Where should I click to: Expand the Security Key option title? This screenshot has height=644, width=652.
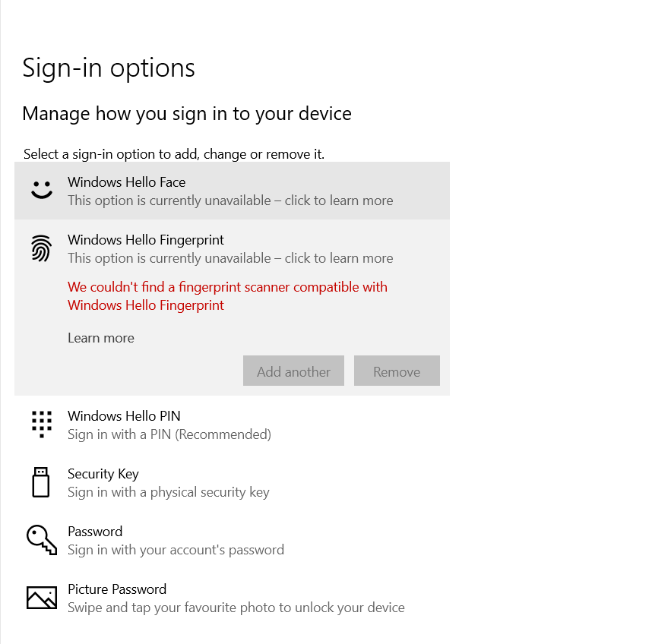[103, 474]
